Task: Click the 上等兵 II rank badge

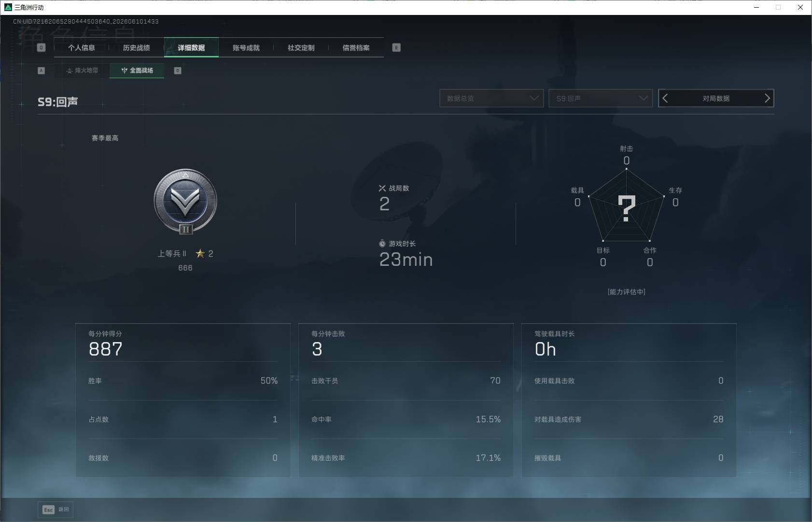Action: coord(185,202)
